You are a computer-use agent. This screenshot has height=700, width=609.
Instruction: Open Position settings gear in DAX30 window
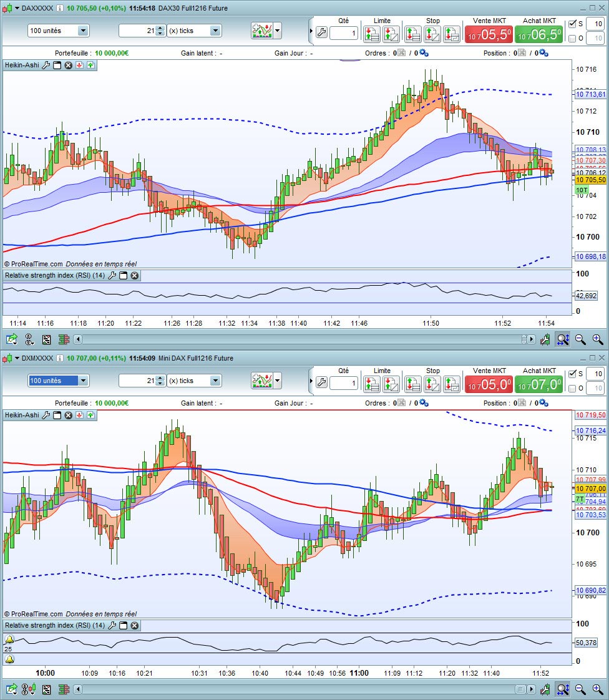[x=544, y=53]
